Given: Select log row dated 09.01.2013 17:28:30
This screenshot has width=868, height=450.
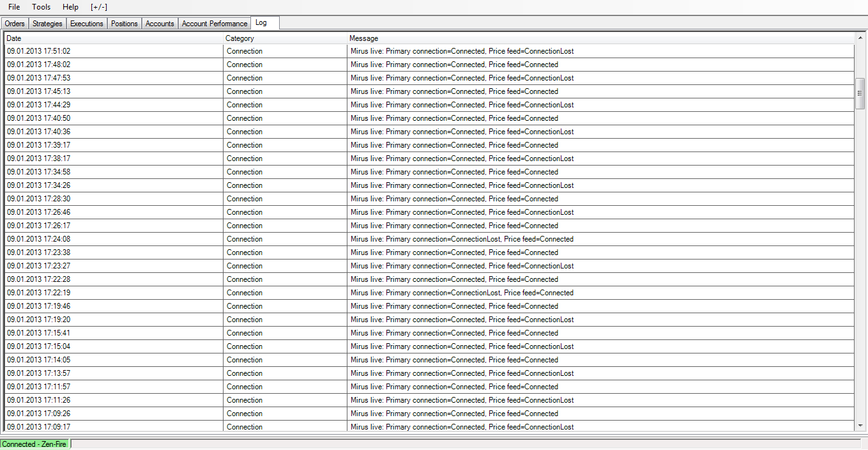Looking at the screenshot, I should 429,199.
